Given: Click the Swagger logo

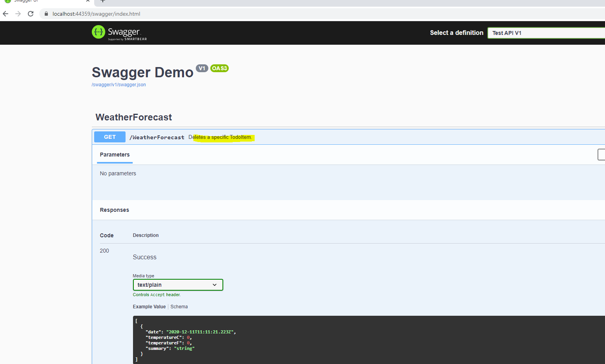Looking at the screenshot, I should click(119, 33).
